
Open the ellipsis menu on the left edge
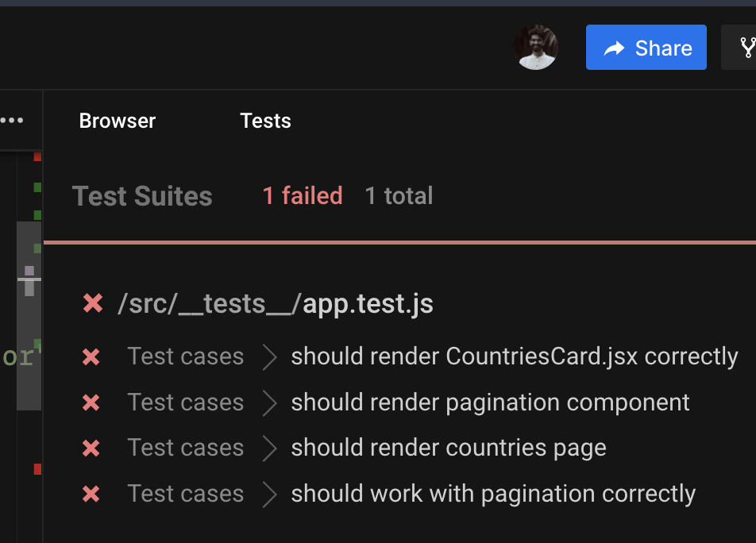pos(13,120)
